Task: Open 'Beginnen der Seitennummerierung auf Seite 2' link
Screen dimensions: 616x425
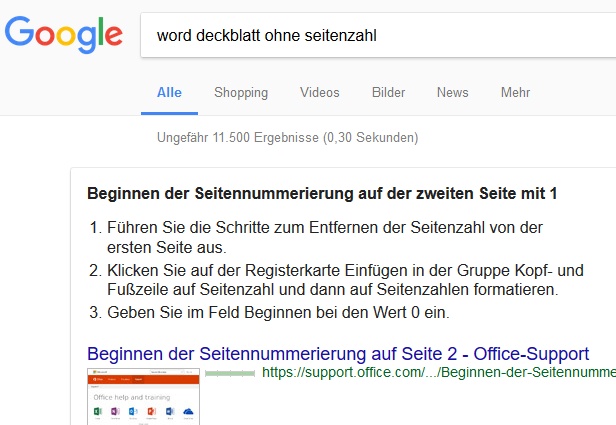Action: tap(338, 354)
